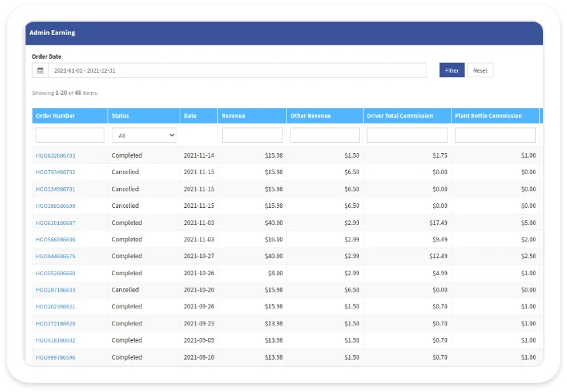Click the $40.00 revenue in 2021-10-27 row
This screenshot has height=392, width=567.
coord(274,256)
